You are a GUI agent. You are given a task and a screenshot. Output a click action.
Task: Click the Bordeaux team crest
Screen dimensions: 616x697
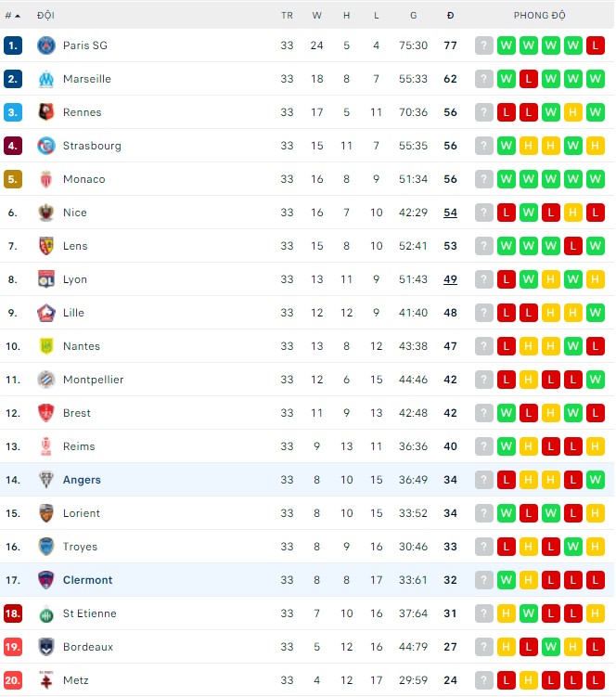46,647
